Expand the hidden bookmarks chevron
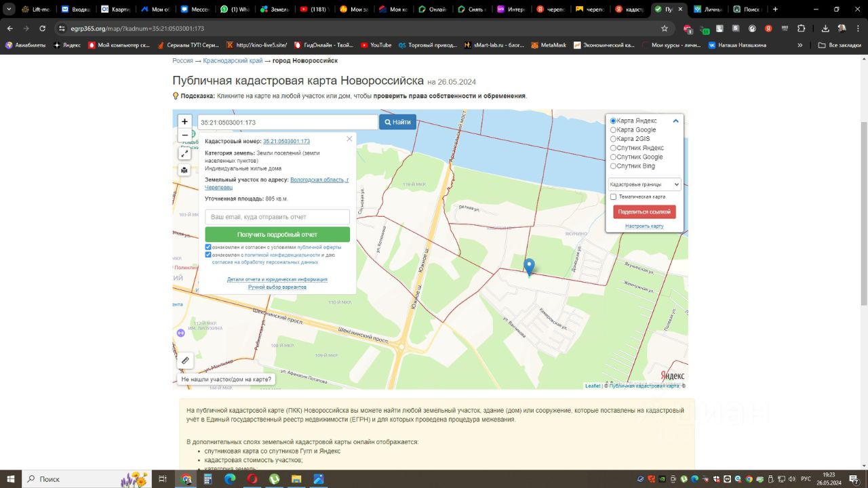This screenshot has width=868, height=488. click(x=800, y=45)
